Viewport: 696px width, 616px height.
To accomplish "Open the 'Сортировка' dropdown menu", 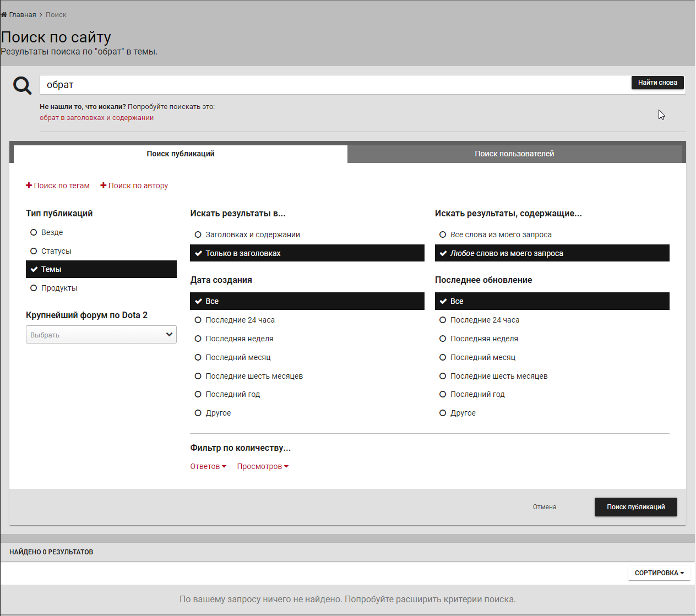I will tap(659, 573).
